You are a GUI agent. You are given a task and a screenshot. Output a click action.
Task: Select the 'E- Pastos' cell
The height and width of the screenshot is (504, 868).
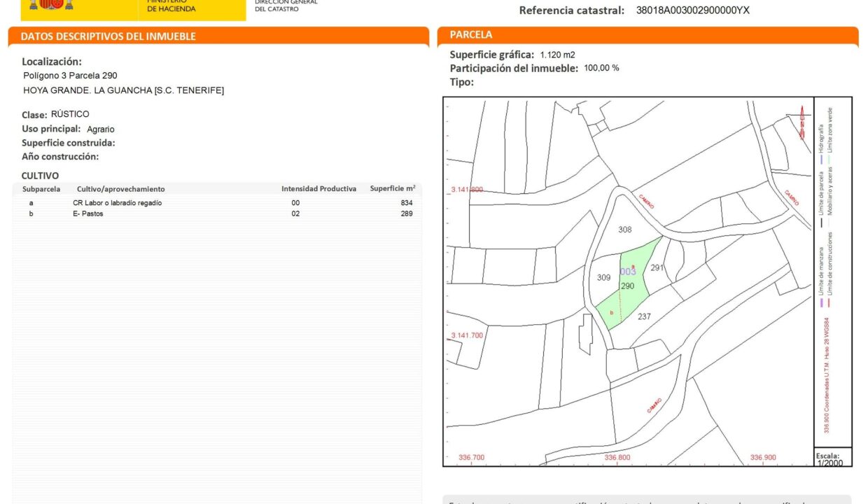[x=87, y=213]
